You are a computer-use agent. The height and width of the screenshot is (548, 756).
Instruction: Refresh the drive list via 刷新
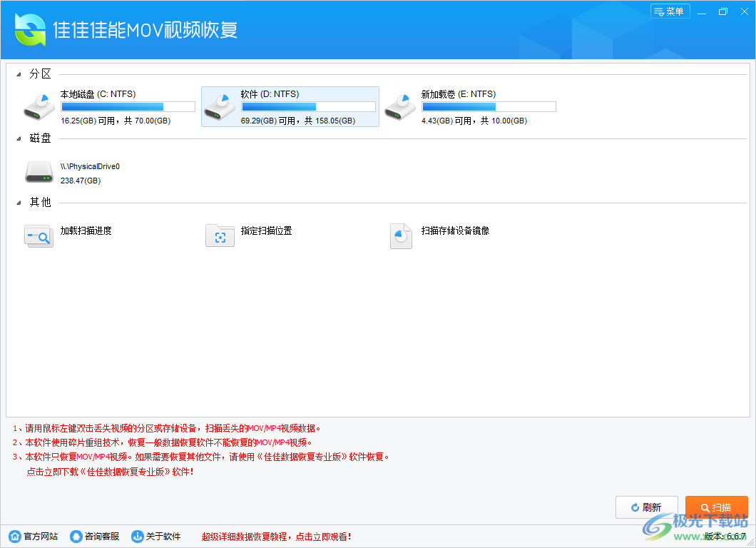click(646, 507)
